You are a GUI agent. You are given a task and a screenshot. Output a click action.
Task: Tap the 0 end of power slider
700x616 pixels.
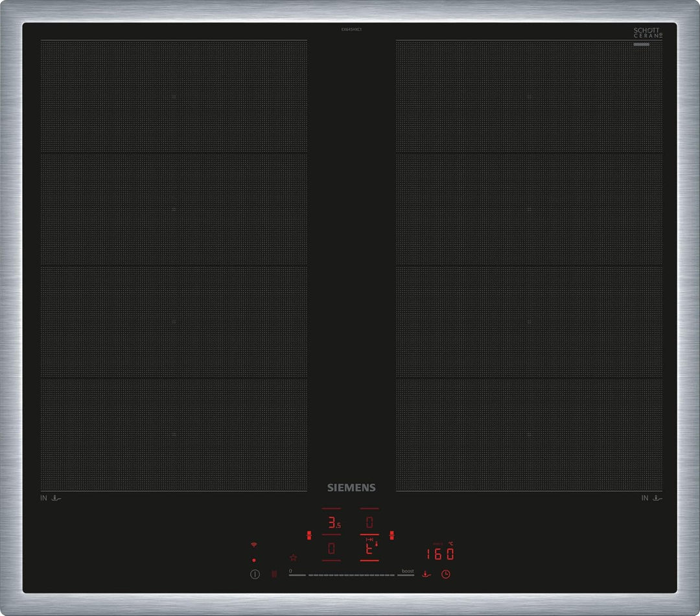coord(296,574)
